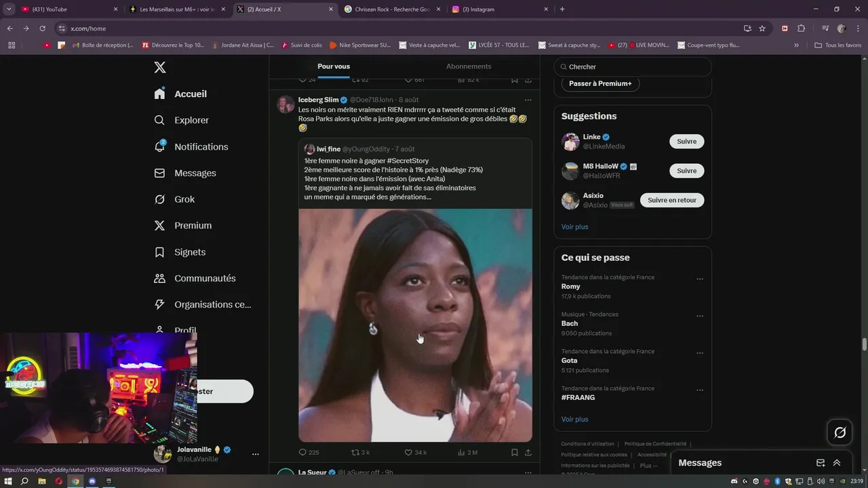Reply to Iceberg Slim post (225)

309,452
